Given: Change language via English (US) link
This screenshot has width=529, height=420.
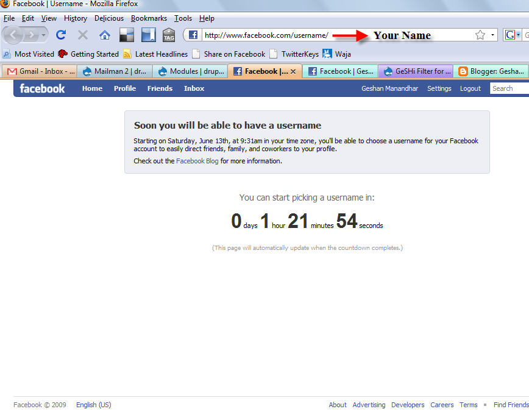Looking at the screenshot, I should click(x=93, y=405).
